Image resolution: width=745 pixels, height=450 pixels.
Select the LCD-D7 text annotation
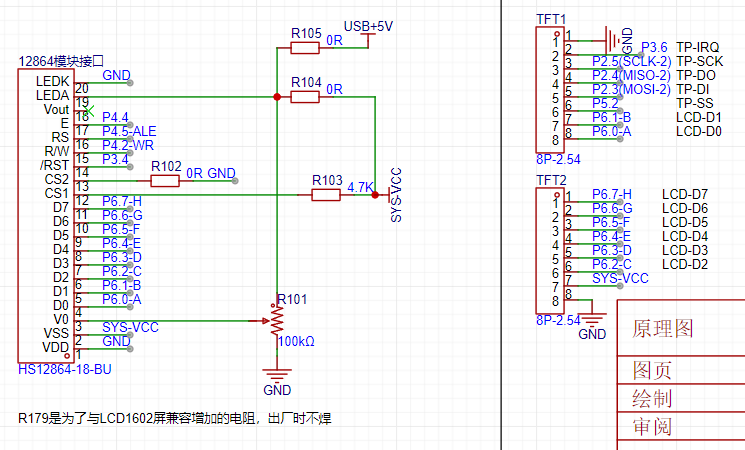(x=685, y=194)
